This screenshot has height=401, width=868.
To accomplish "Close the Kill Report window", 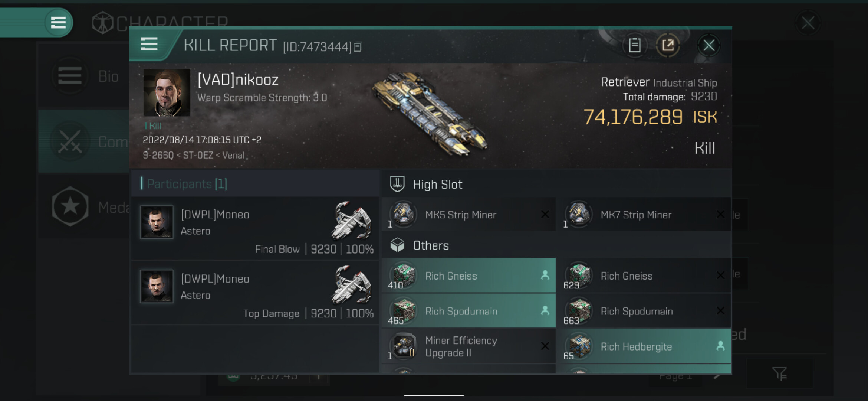I will click(708, 46).
